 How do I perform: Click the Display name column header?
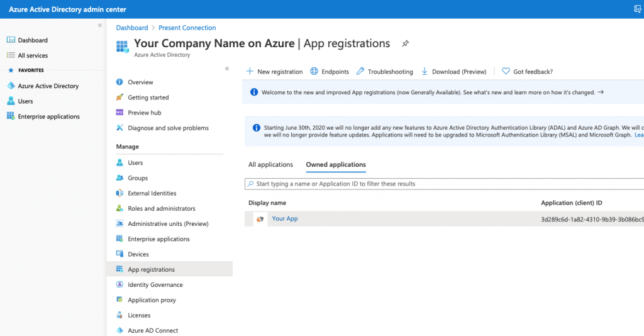click(267, 203)
